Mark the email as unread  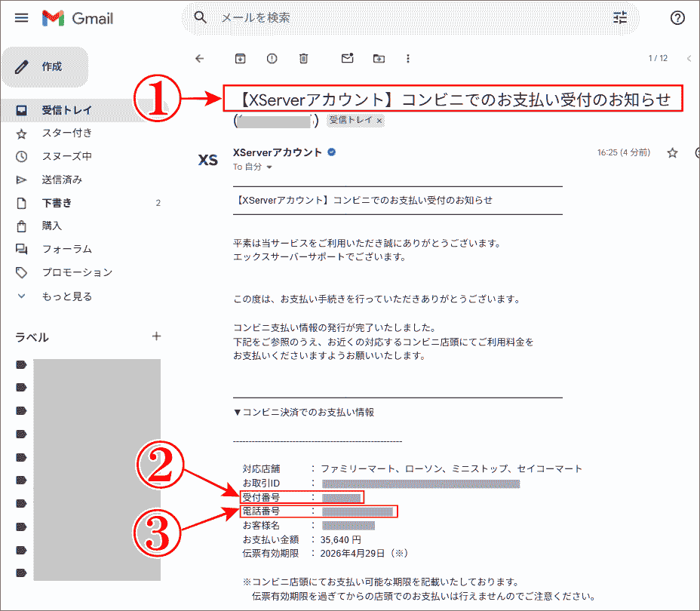pyautogui.click(x=347, y=58)
